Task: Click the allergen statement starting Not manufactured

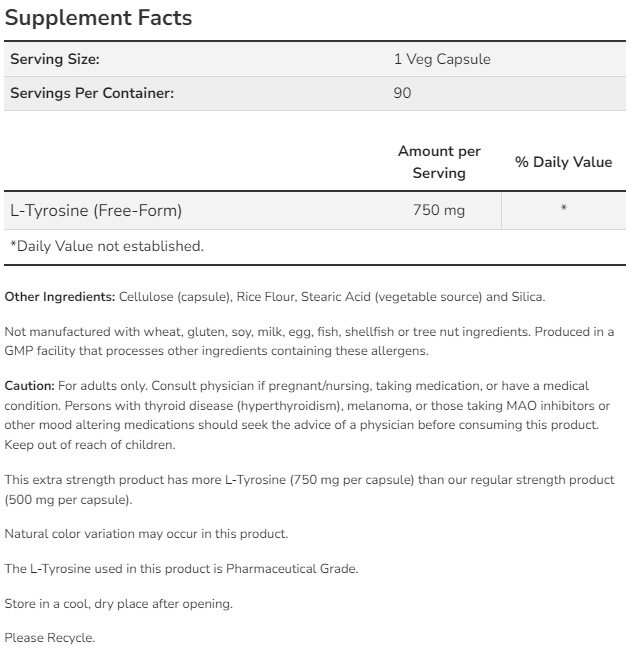Action: 309,341
